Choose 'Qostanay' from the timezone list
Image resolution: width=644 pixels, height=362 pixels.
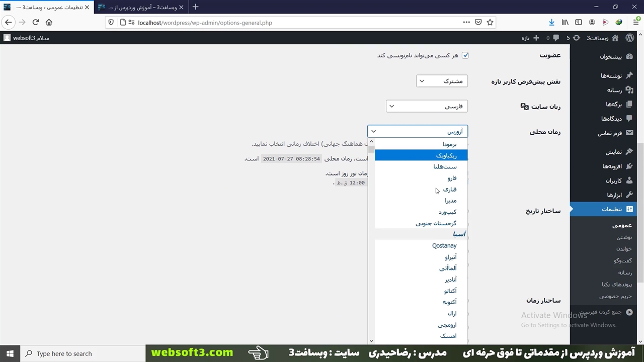pyautogui.click(x=444, y=245)
